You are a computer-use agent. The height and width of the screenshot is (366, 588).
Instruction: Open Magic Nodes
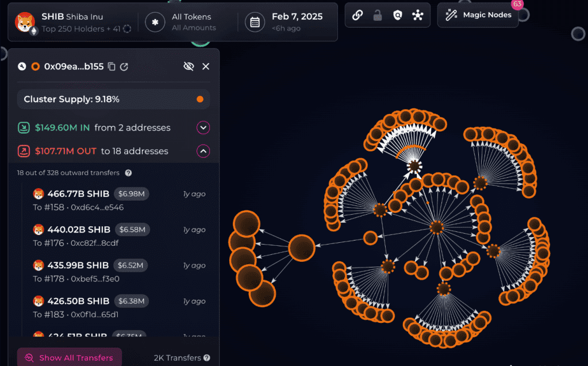point(478,15)
